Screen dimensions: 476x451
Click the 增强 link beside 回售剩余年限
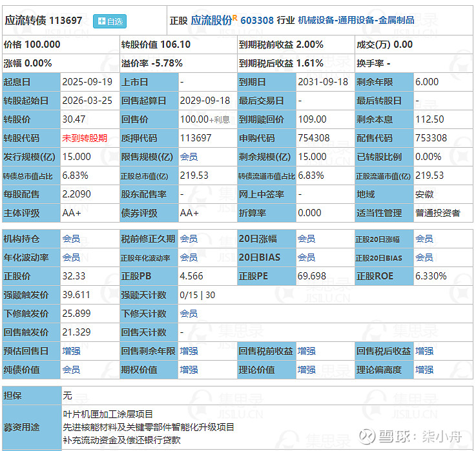click(x=189, y=351)
